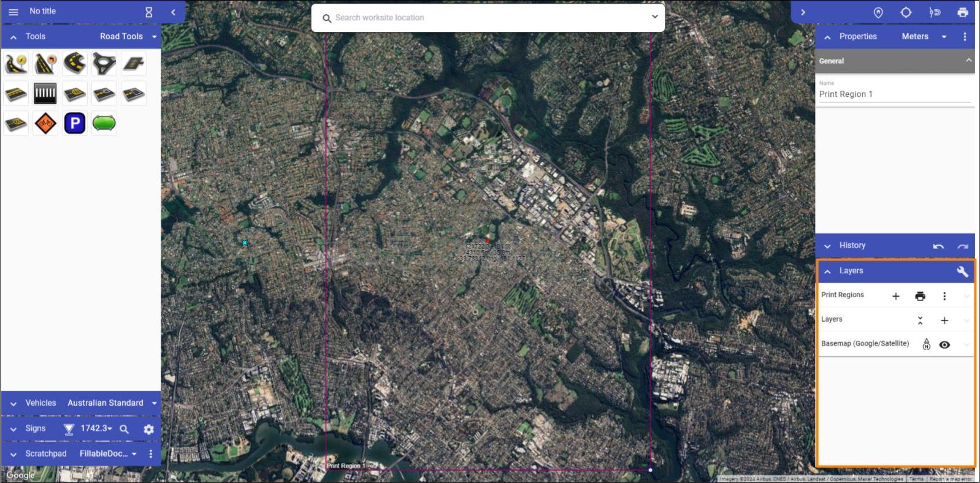Select the road tool right of roundabout
The width and height of the screenshot is (980, 483).
(134, 64)
